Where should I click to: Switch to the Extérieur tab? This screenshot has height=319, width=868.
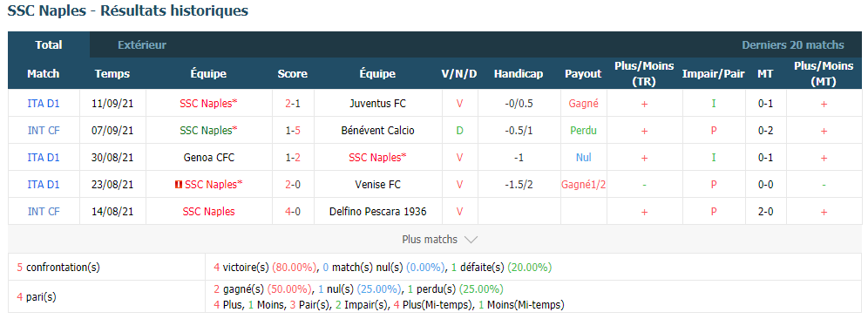click(x=142, y=44)
